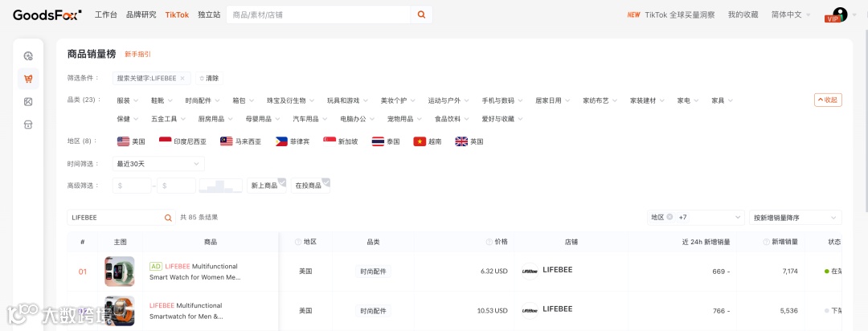
Task: Expand the 手机与数码 category dropdown
Action: (x=502, y=100)
